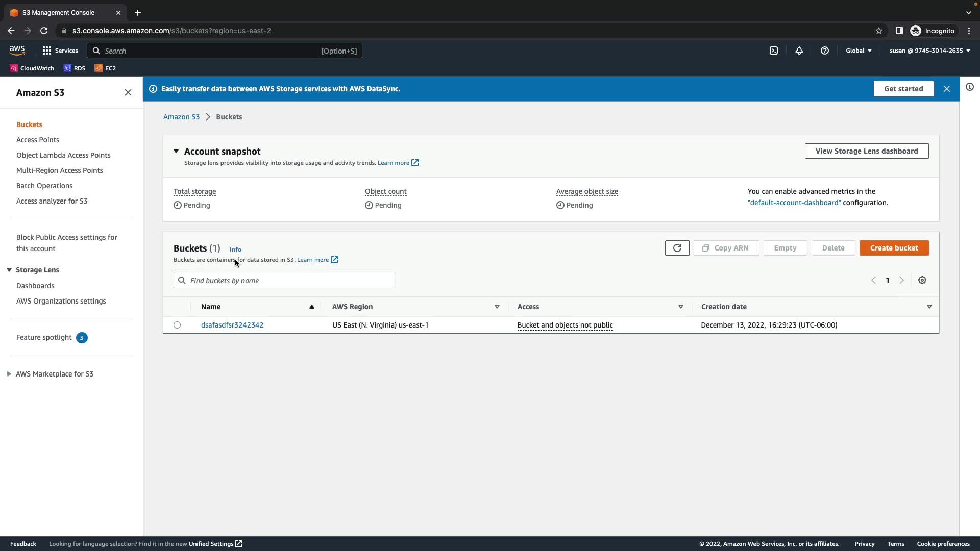
Task: Click the Services grid icon
Action: point(47,51)
